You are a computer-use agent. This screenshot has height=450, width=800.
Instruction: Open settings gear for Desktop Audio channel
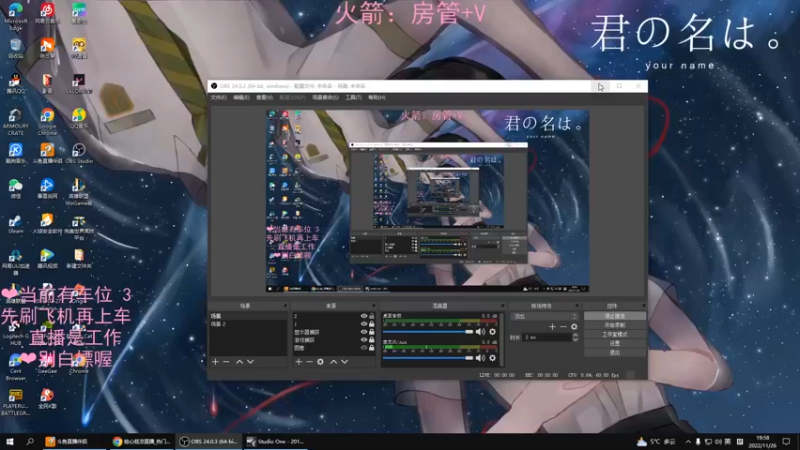pyautogui.click(x=492, y=332)
